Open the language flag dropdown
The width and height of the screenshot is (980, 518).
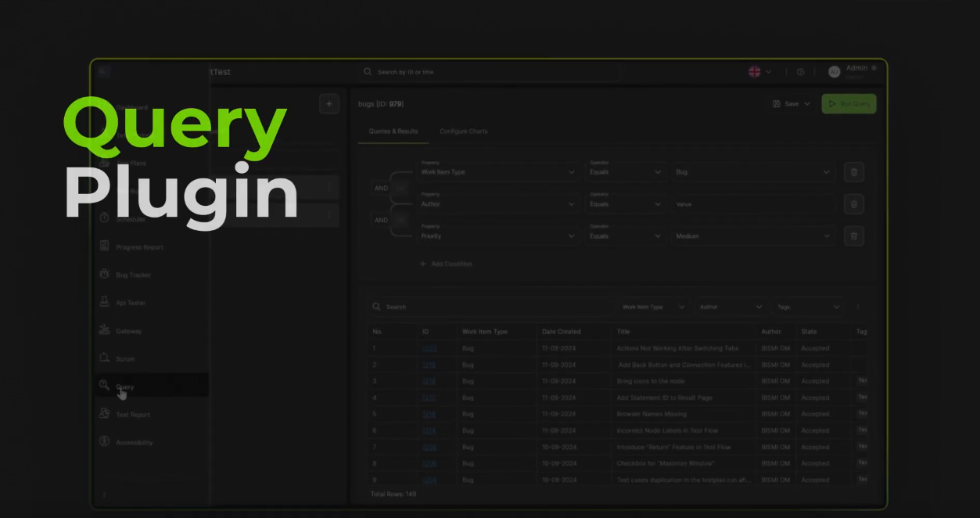pos(759,72)
